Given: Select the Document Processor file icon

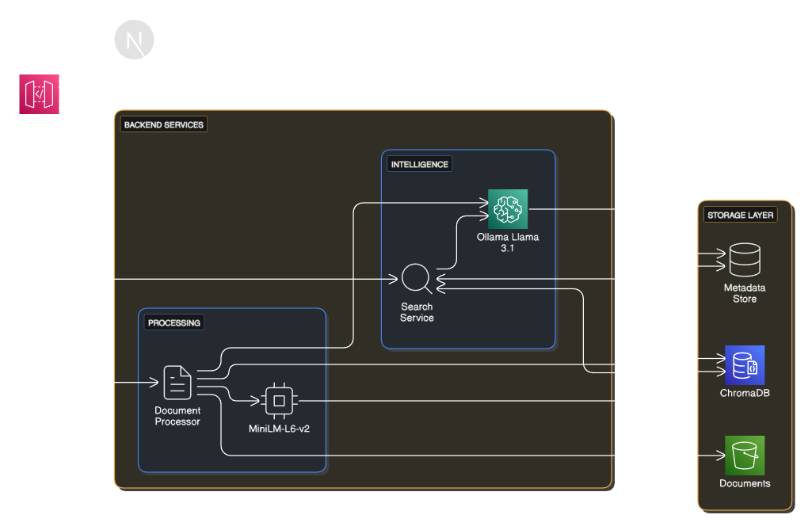Looking at the screenshot, I should tap(176, 383).
